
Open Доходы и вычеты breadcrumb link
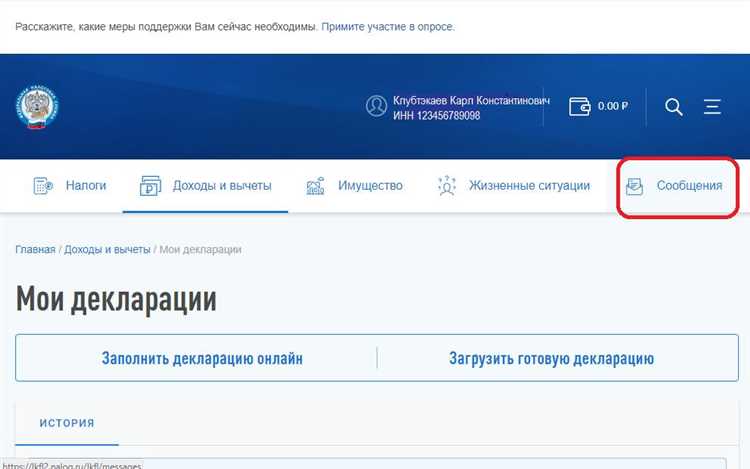[107, 250]
